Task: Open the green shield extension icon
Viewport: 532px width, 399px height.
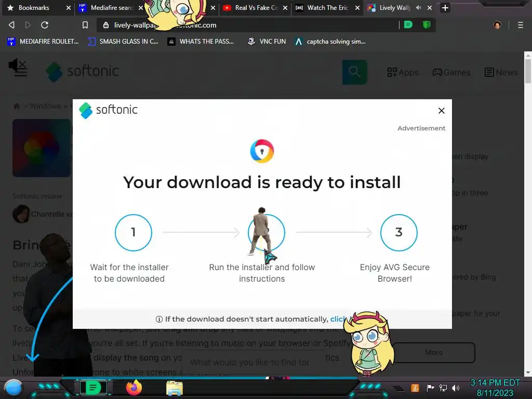Action: [x=427, y=24]
